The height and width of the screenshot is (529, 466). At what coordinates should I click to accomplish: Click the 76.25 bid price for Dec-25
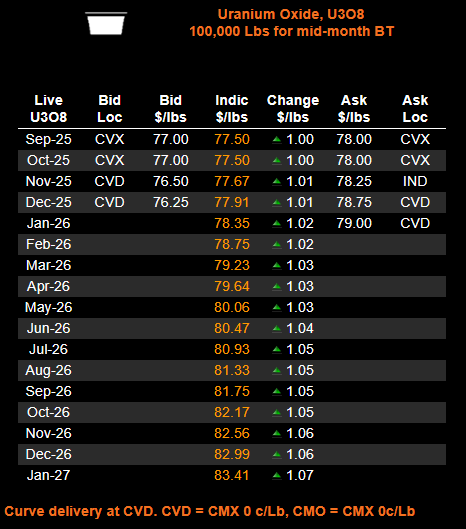pos(171,202)
